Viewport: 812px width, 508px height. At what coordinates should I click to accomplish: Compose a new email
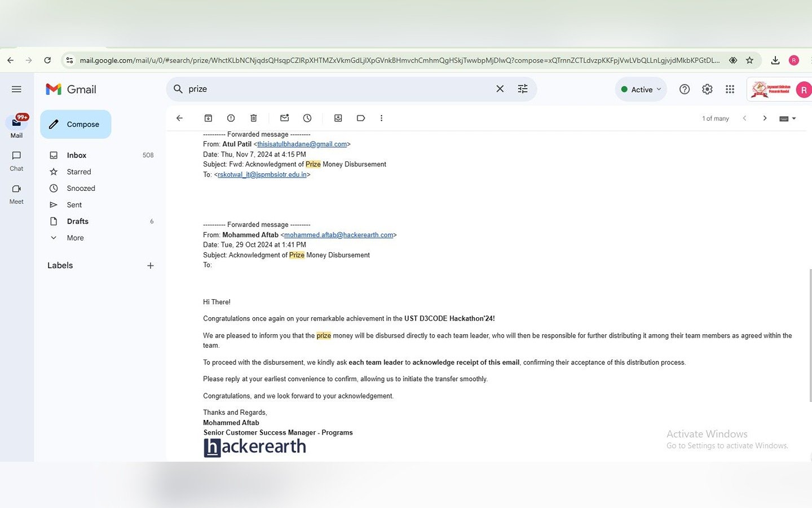click(x=76, y=124)
